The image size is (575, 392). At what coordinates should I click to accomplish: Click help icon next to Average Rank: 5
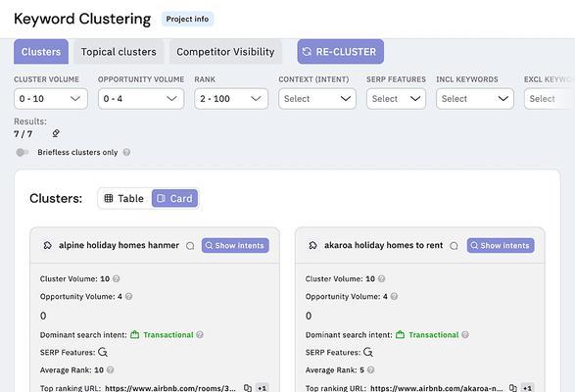[370, 369]
